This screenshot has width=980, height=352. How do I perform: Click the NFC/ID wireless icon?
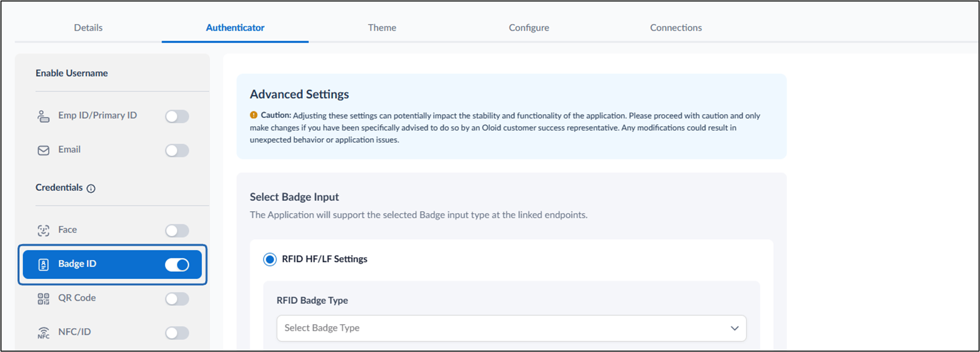point(43,333)
